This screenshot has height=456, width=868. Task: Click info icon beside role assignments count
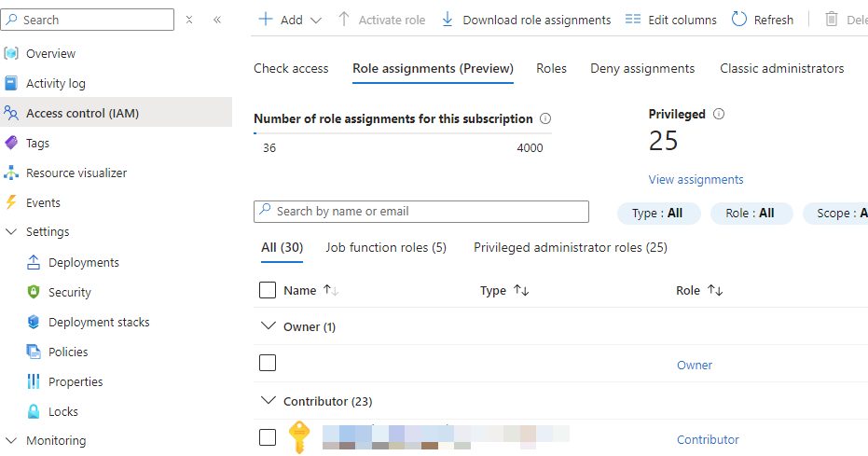point(545,118)
